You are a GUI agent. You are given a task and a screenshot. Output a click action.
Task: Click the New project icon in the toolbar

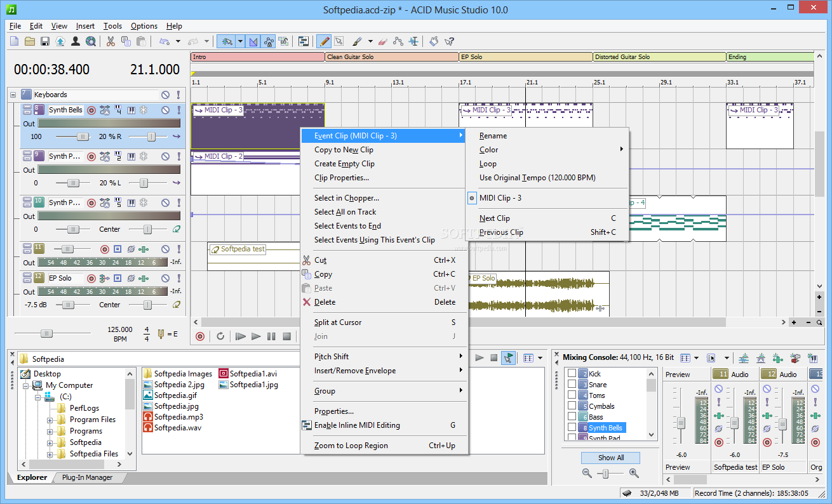tap(15, 41)
